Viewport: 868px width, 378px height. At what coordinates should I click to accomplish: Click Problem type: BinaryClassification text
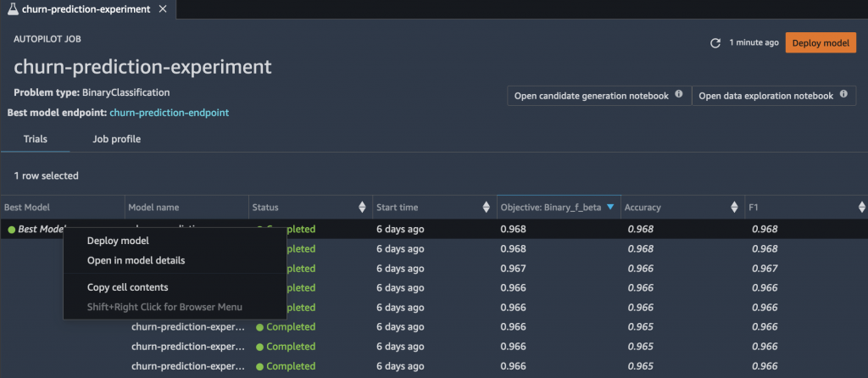(x=92, y=92)
